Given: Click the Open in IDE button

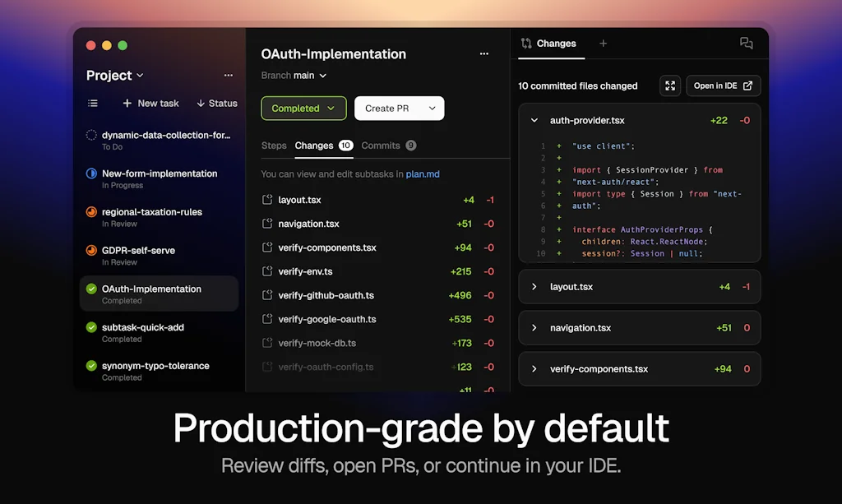Looking at the screenshot, I should [723, 86].
